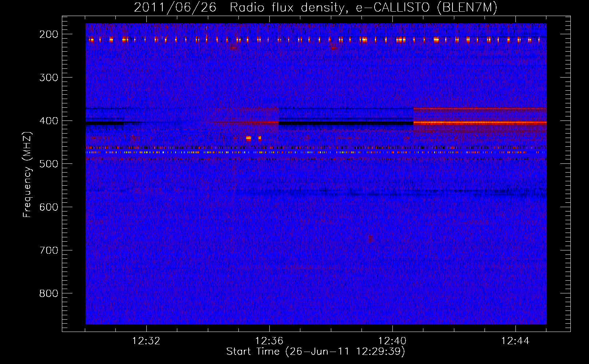The image size is (589, 364).
Task: Click the 700 frequency tick label
Action: pos(49,250)
